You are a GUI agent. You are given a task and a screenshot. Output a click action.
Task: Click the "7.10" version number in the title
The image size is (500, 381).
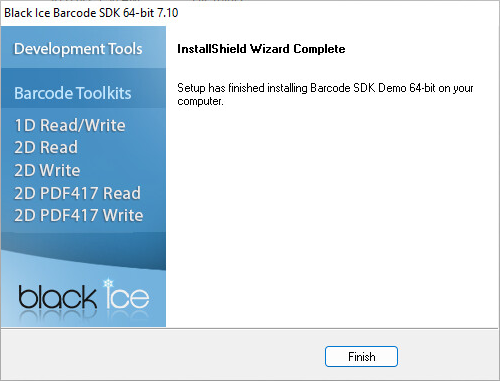click(x=168, y=13)
